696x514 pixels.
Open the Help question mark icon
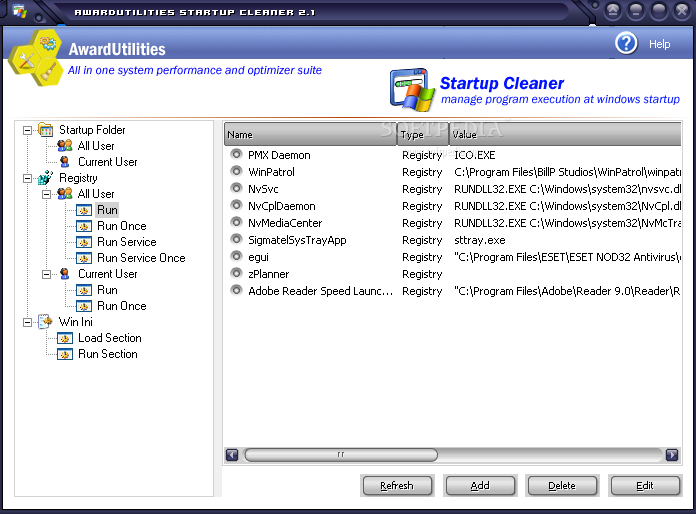[x=626, y=43]
